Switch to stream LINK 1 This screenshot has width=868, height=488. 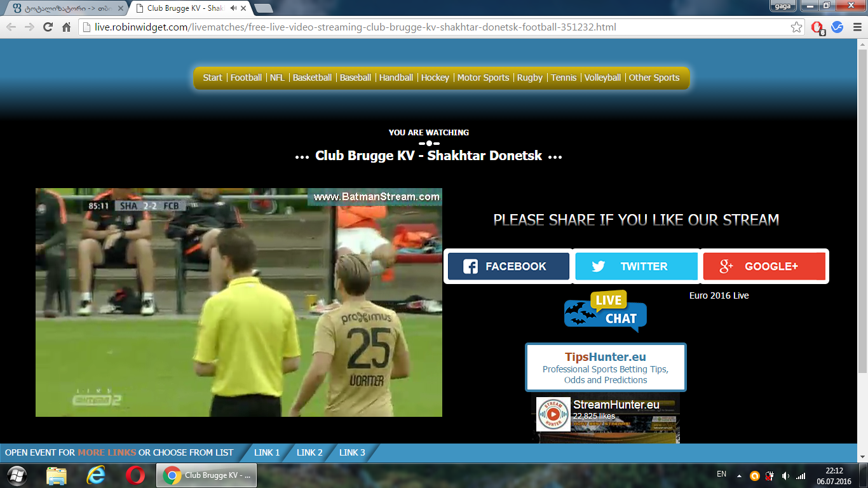(x=267, y=452)
